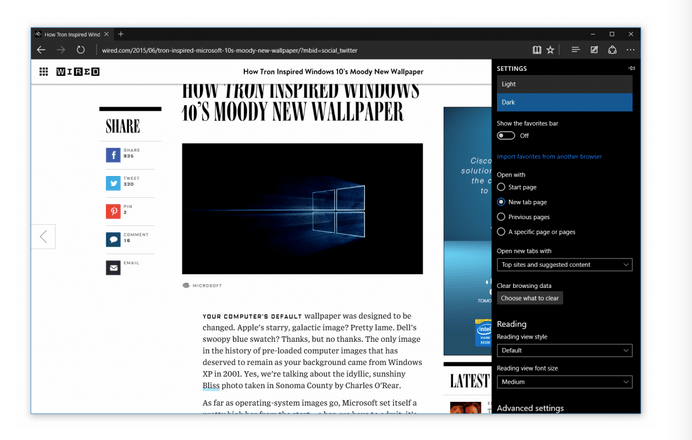
Task: Expand Reading view font size dropdown
Action: pyautogui.click(x=564, y=382)
